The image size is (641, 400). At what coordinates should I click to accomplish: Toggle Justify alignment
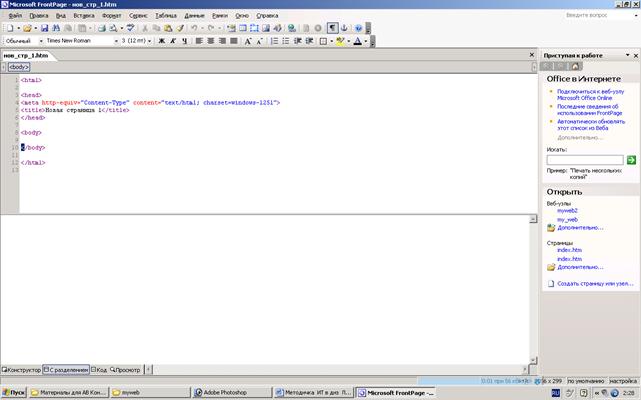tap(233, 41)
